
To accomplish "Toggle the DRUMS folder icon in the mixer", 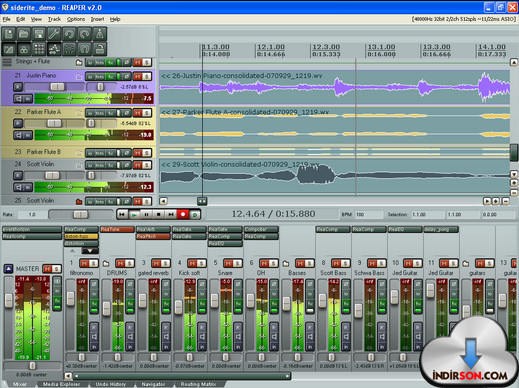I will (x=106, y=263).
